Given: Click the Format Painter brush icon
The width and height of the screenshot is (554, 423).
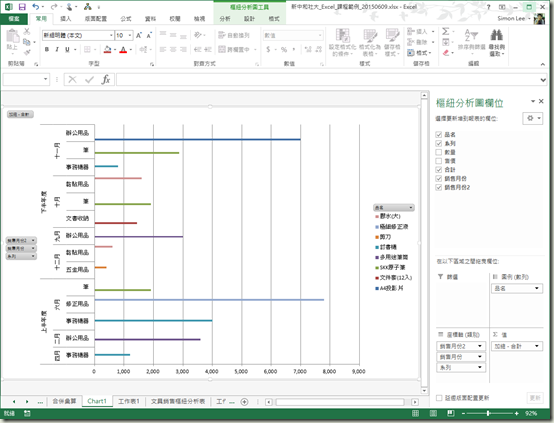Looking at the screenshot, I should click(x=27, y=52).
